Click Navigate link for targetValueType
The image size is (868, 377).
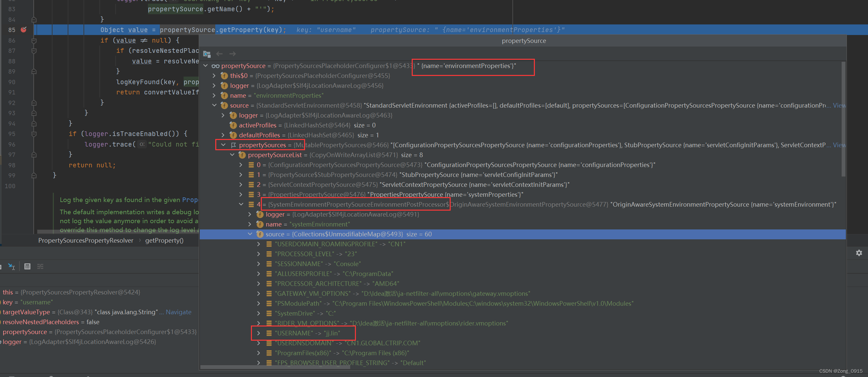178,312
